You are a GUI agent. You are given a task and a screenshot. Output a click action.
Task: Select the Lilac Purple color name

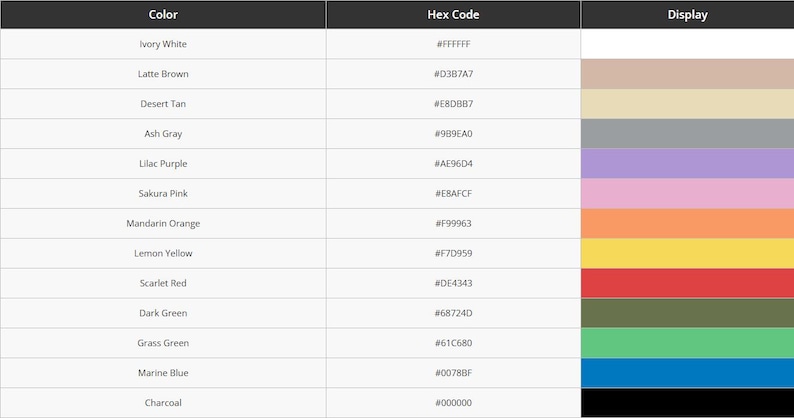tap(163, 164)
